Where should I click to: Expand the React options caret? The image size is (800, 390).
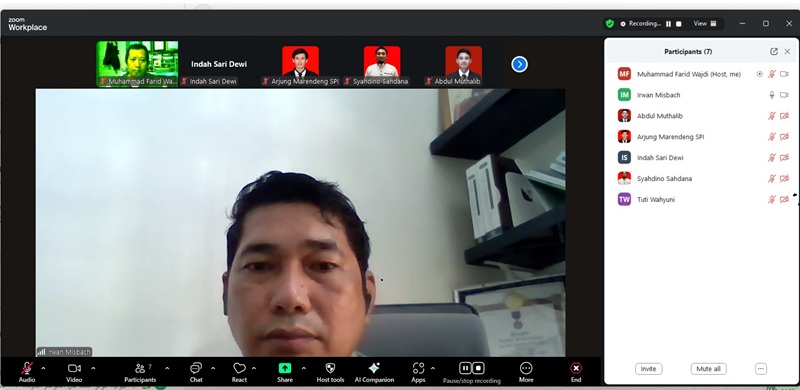pos(254,368)
